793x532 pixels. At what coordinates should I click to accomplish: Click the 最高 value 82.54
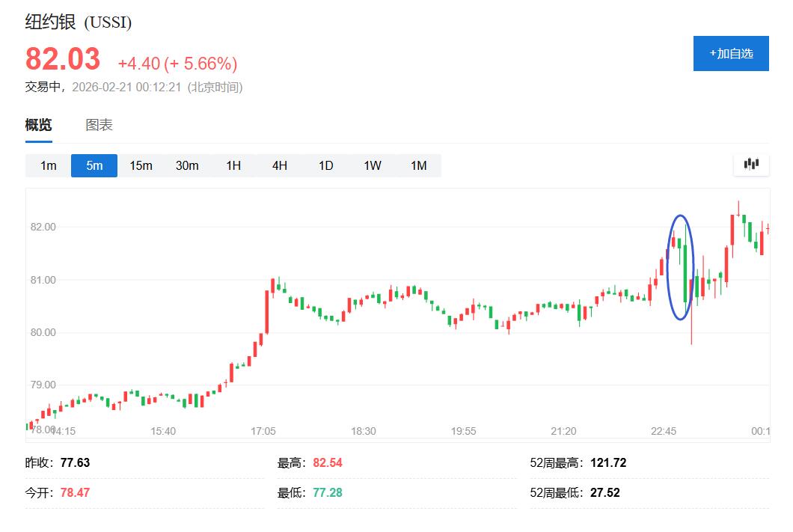point(327,463)
